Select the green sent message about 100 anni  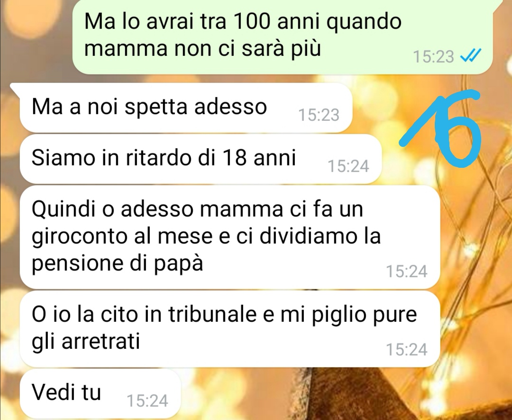point(283,37)
